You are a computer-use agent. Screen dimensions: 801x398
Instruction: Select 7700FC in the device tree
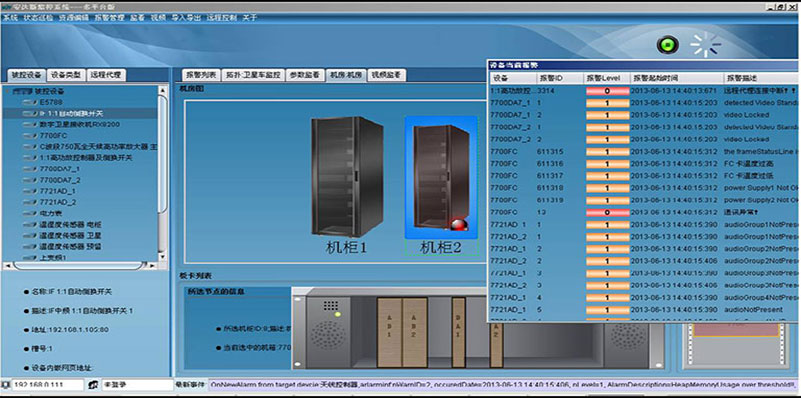53,135
